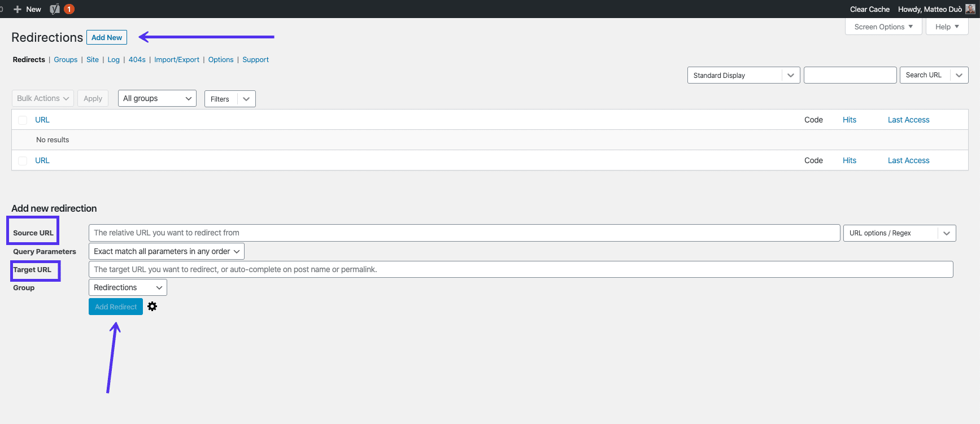Open the Filters dropdown
This screenshot has height=424, width=980.
[230, 99]
